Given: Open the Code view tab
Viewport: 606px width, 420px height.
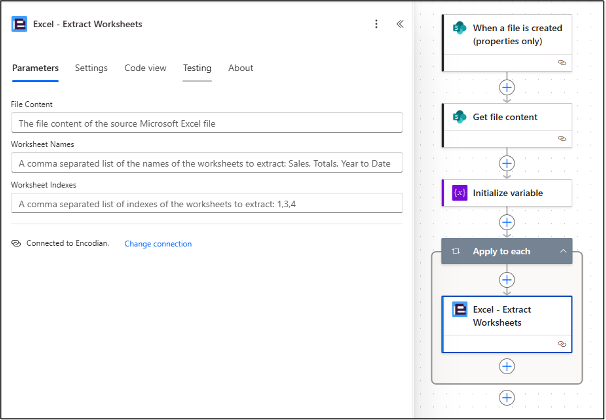Looking at the screenshot, I should 145,68.
